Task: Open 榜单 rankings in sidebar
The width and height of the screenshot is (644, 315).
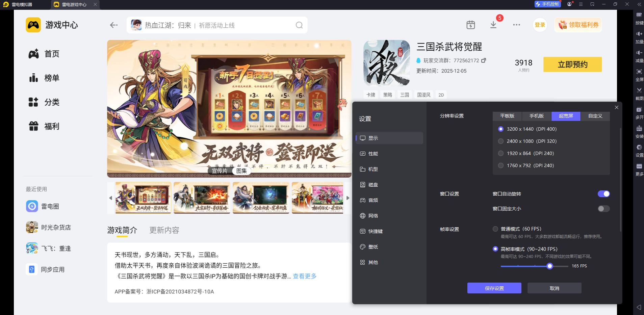Action: click(x=44, y=78)
